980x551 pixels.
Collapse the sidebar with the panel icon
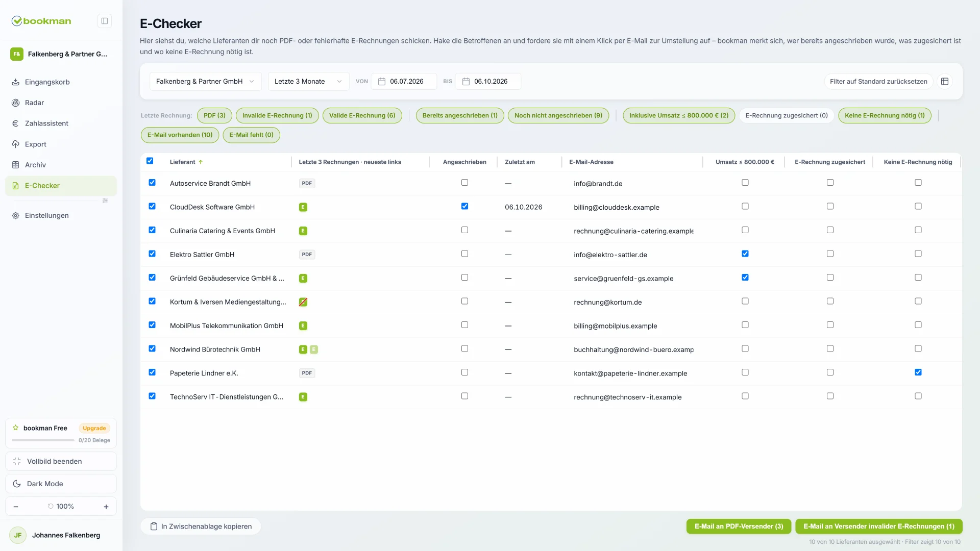[105, 21]
